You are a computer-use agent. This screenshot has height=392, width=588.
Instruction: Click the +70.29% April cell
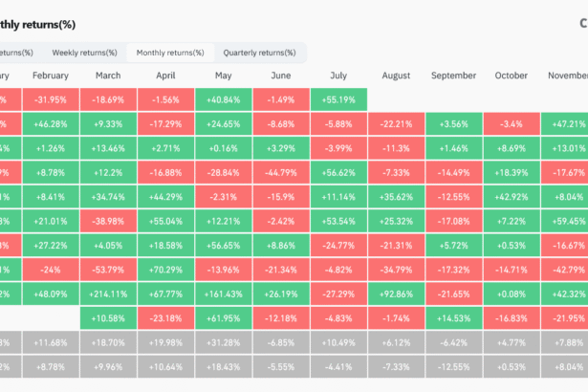tap(165, 270)
